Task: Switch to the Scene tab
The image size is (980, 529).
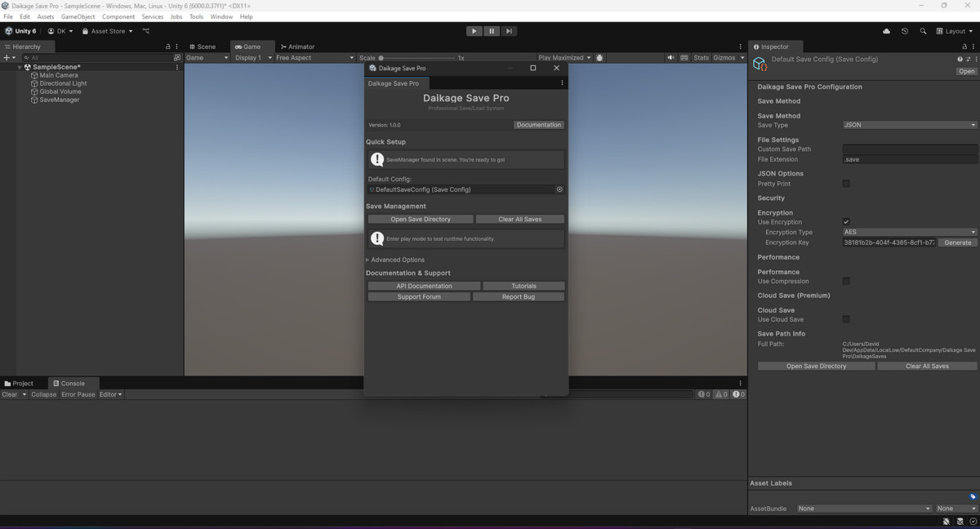Action: [x=203, y=47]
